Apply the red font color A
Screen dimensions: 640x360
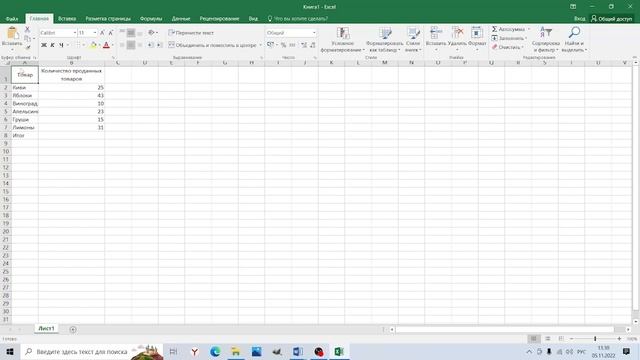pos(106,45)
